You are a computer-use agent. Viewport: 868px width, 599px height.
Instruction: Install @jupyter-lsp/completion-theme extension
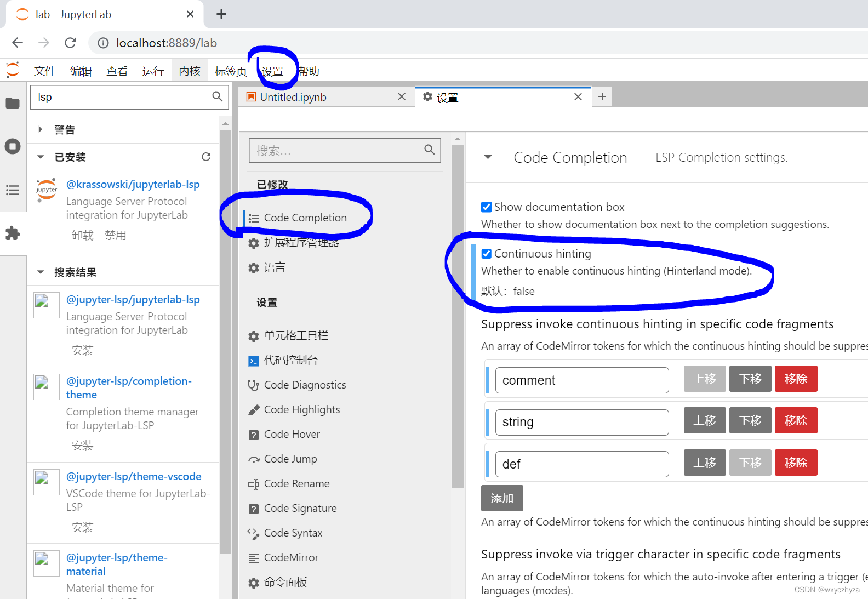point(83,446)
